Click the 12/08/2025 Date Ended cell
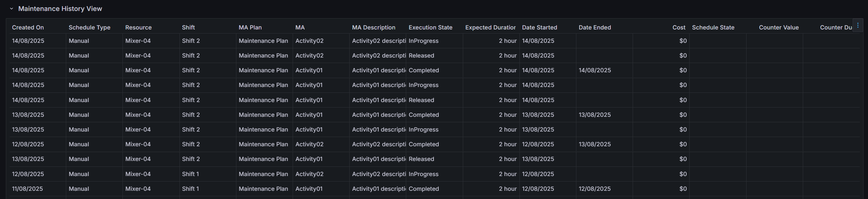Viewport: 868px width, 199px height. [x=595, y=189]
